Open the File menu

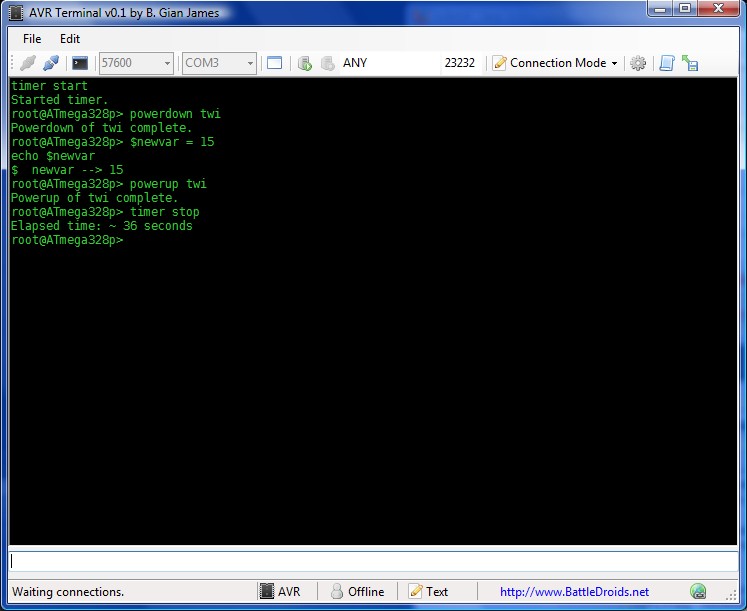click(32, 39)
